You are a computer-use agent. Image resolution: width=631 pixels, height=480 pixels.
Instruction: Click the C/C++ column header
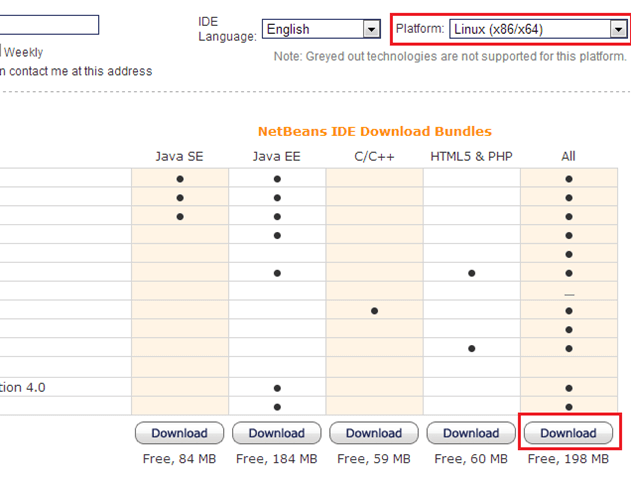(x=374, y=156)
